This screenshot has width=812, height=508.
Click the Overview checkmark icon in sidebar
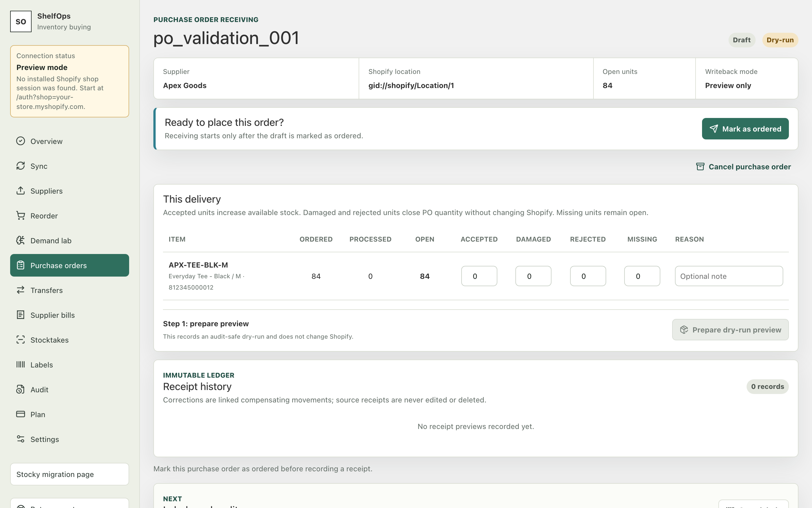point(21,141)
